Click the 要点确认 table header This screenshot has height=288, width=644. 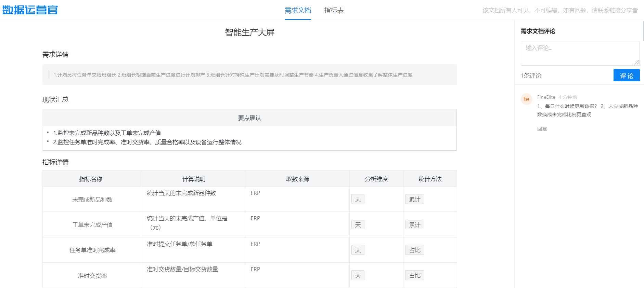point(249,118)
